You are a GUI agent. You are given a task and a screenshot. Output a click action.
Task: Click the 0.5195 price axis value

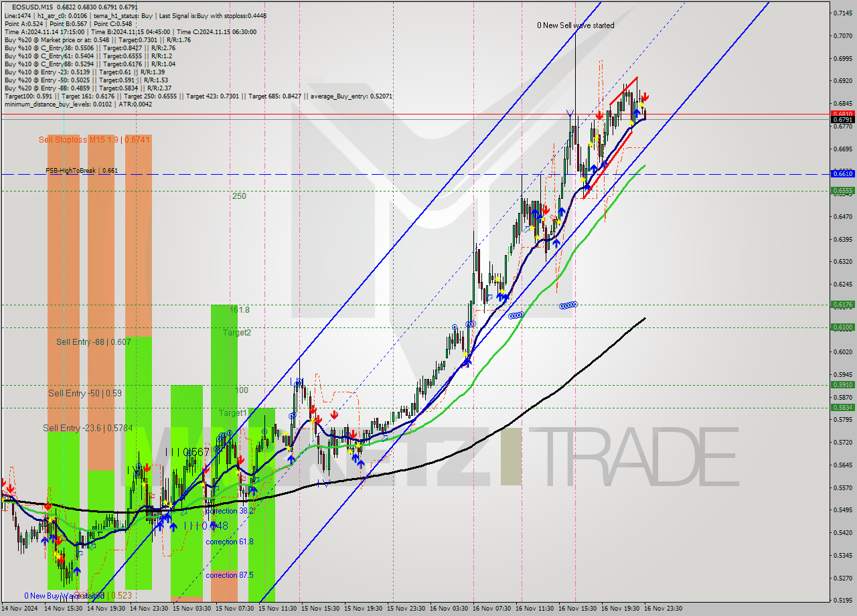pos(842,601)
